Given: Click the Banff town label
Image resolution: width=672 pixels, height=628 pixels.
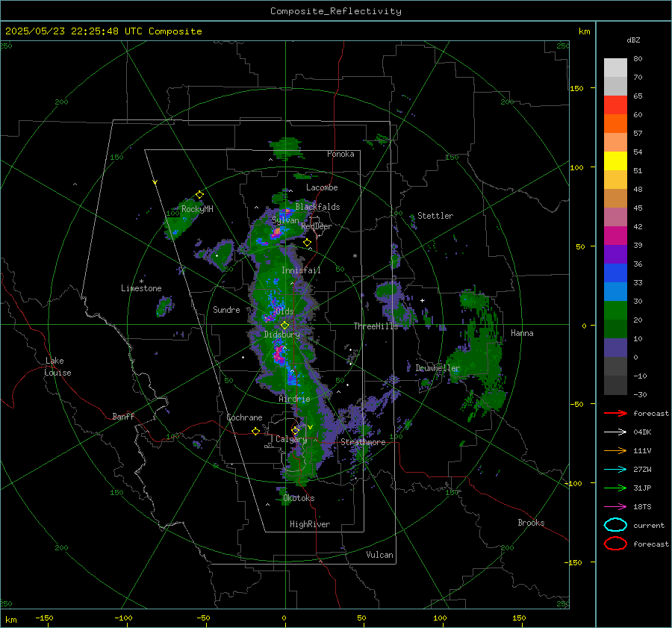Looking at the screenshot, I should click(123, 416).
